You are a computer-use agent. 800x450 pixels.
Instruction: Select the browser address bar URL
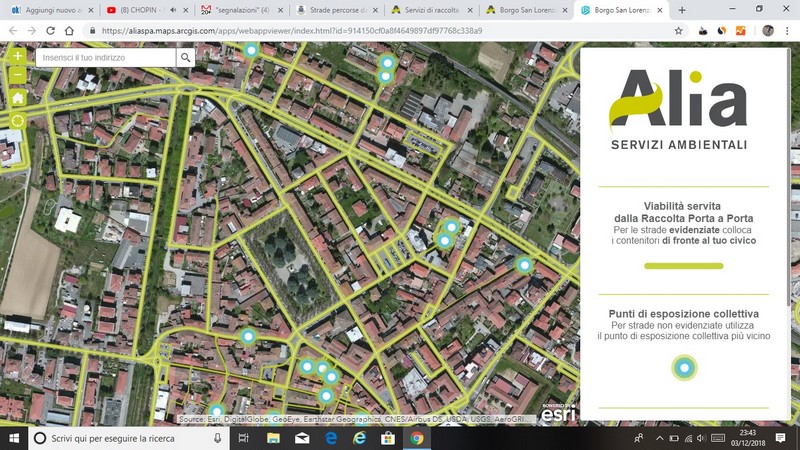click(292, 31)
